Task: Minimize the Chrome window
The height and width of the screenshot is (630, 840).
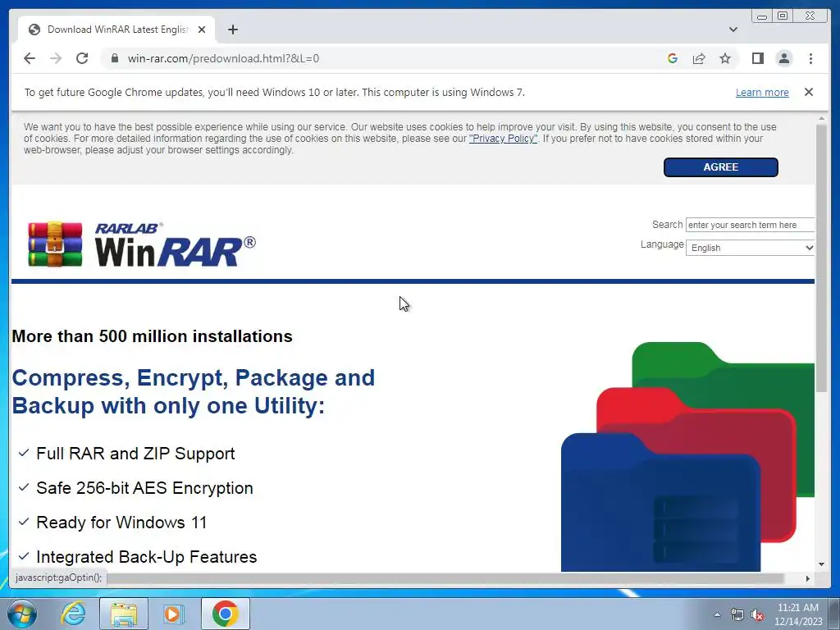Action: (762, 16)
